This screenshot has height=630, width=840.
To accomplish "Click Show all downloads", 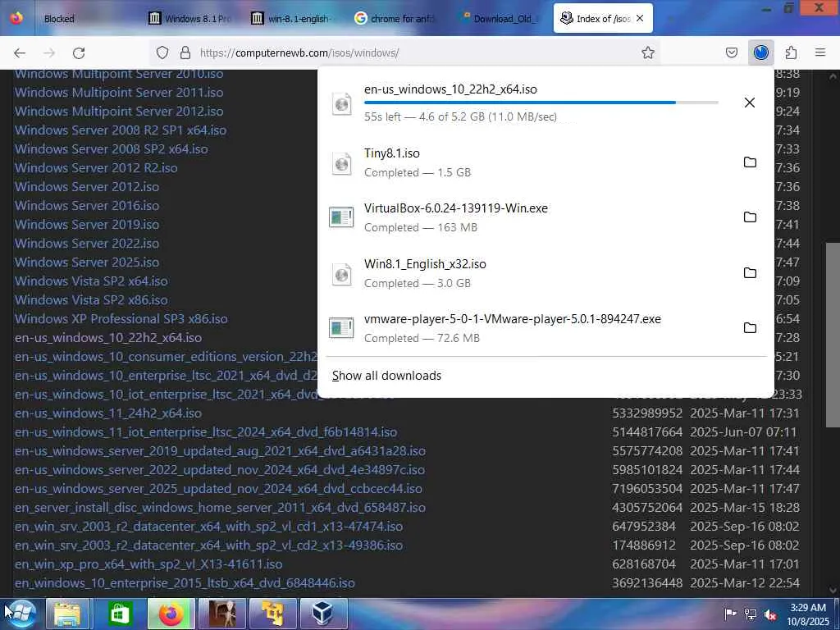I will pos(387,376).
